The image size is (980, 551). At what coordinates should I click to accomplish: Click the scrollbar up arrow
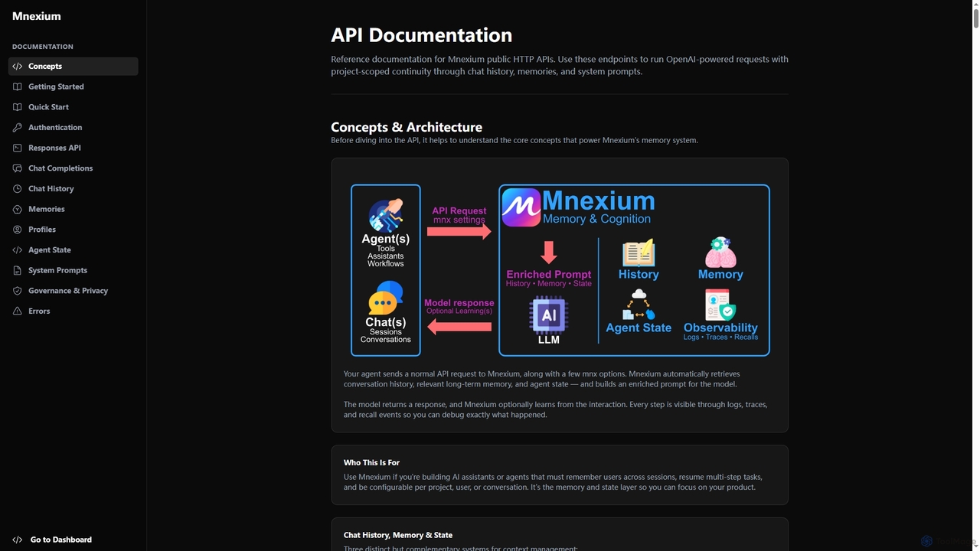[975, 4]
